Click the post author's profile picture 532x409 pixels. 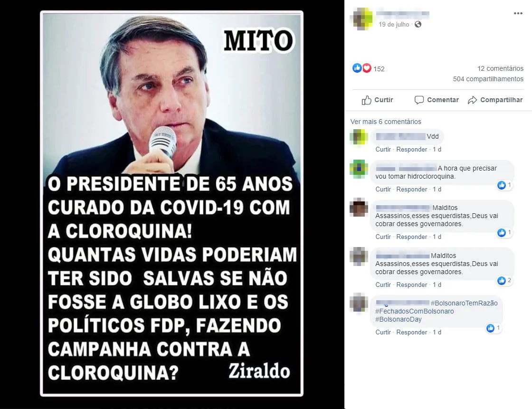(363, 18)
